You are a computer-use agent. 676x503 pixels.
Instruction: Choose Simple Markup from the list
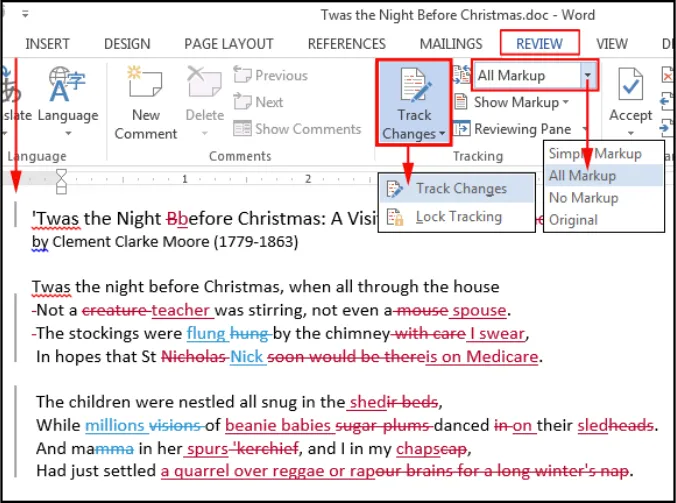pos(604,153)
